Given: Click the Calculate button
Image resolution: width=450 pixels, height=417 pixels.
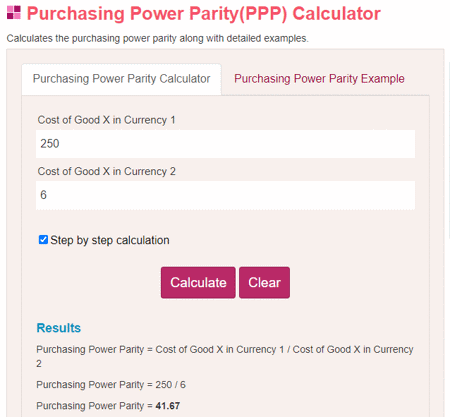Looking at the screenshot, I should (198, 282).
